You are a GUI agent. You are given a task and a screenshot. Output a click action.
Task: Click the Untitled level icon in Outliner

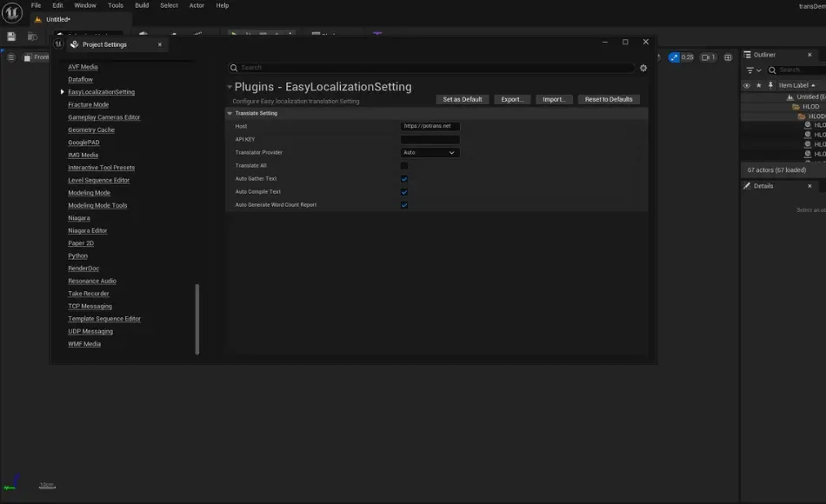789,97
